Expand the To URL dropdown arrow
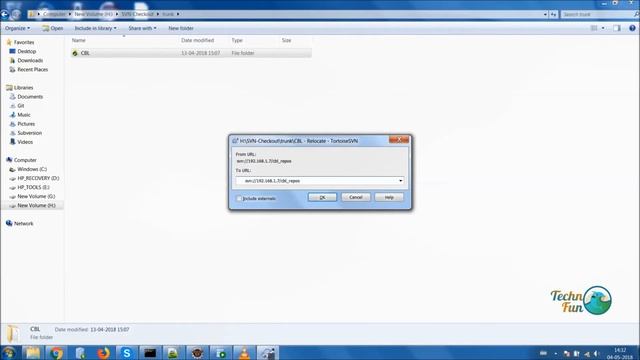The image size is (640, 360). [x=400, y=181]
